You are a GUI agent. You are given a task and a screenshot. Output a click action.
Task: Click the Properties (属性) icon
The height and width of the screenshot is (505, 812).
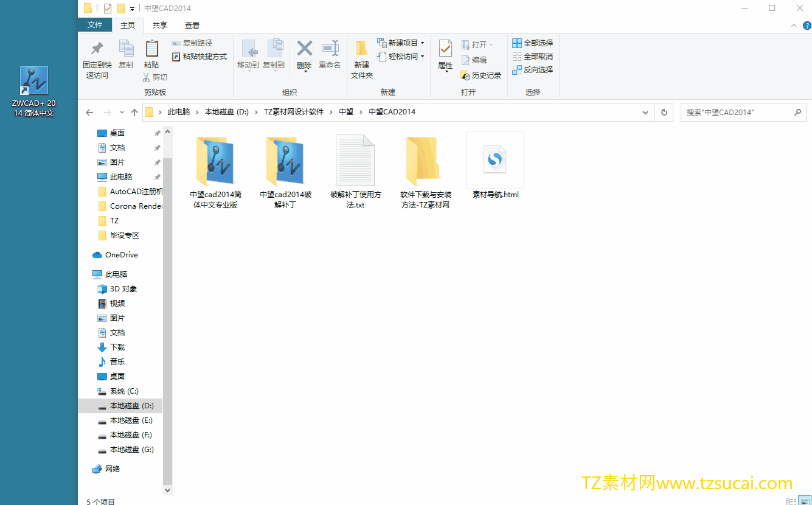[x=445, y=49]
